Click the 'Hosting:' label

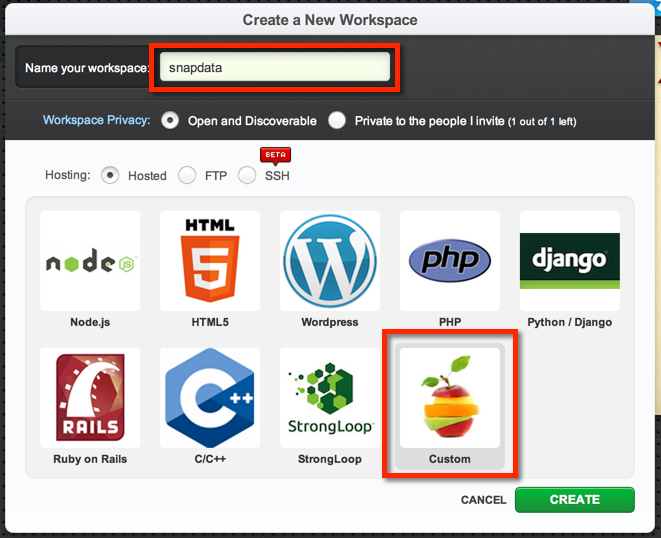[68, 175]
